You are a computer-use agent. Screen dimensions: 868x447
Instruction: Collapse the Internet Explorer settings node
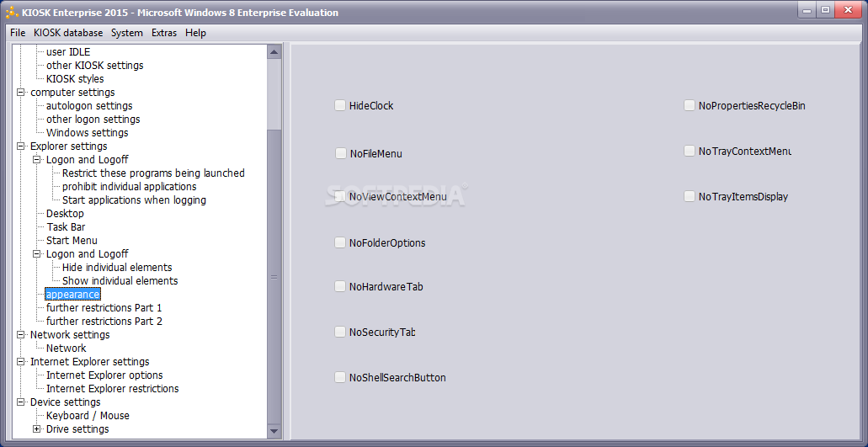tap(21, 362)
